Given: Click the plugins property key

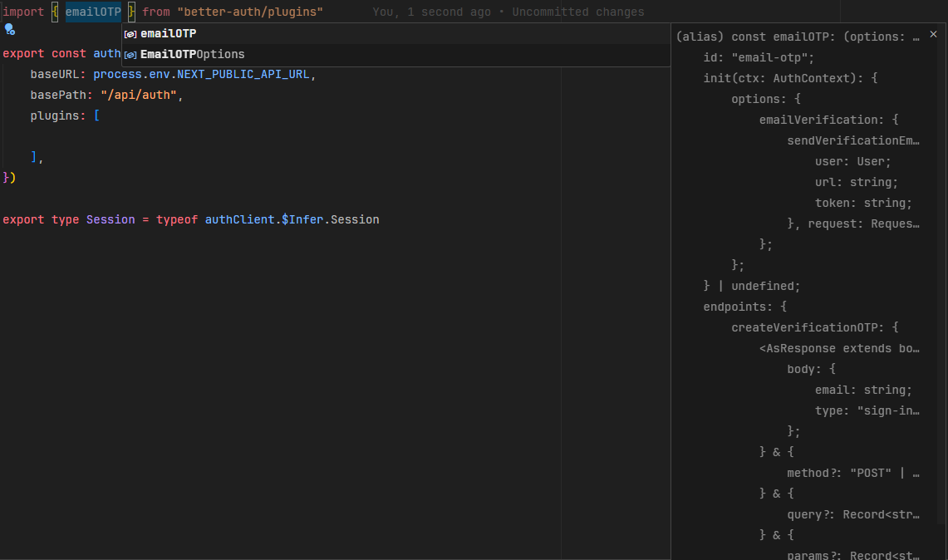Looking at the screenshot, I should click(x=55, y=116).
